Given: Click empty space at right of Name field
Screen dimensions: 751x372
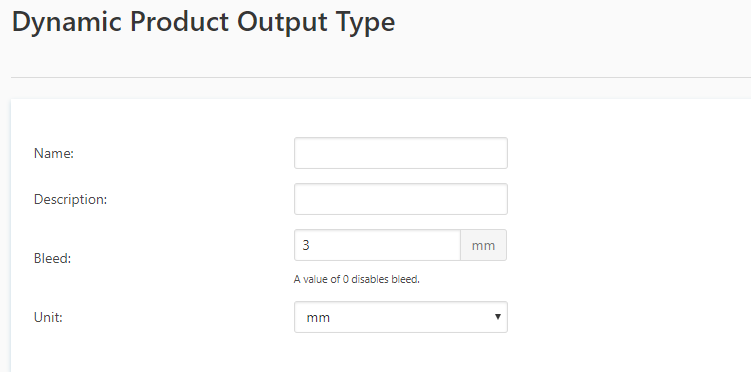Looking at the screenshot, I should [x=623, y=153].
